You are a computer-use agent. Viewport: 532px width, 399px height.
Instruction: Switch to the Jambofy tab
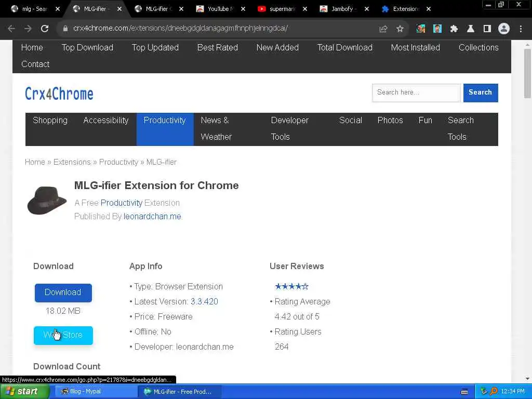(x=343, y=9)
